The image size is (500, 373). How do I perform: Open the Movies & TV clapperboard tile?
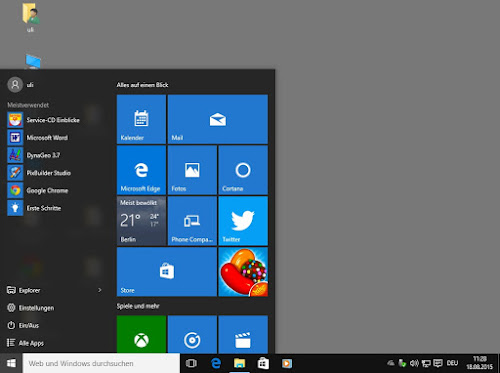[243, 334]
